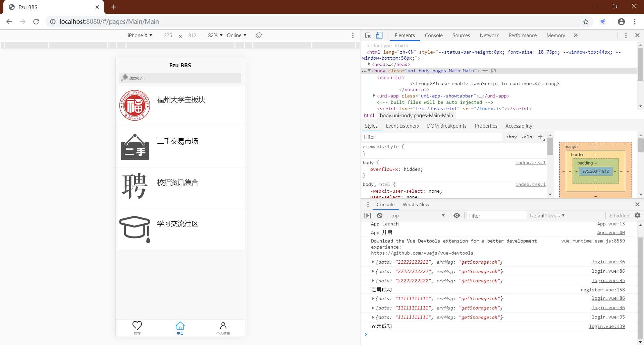Click the 搜索帖子 search input in app
The image size is (644, 345).
click(180, 78)
